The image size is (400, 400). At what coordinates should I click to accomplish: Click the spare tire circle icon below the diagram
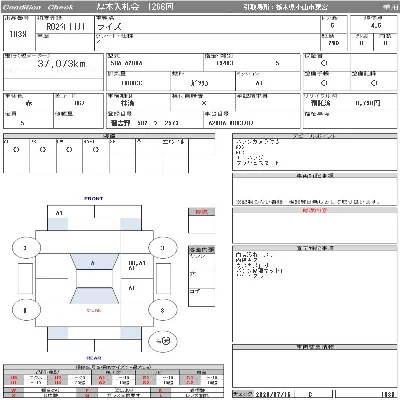[x=163, y=341]
